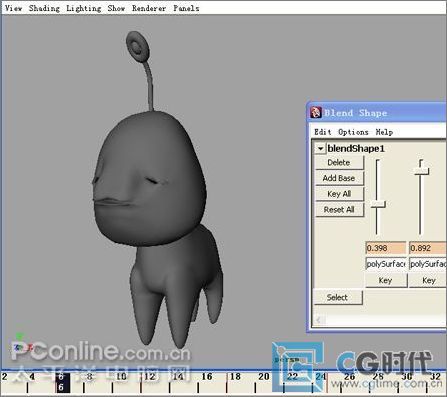The width and height of the screenshot is (447, 397).
Task: Open the Renderer menu
Action: click(149, 8)
